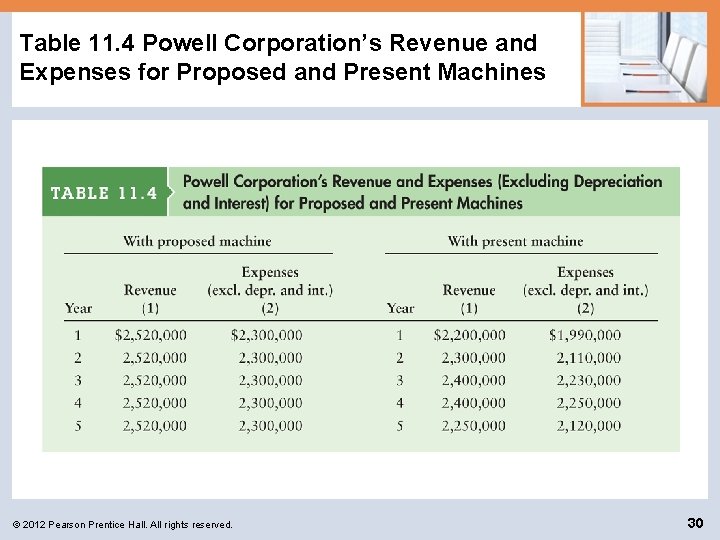Select present machine year 1 expenses '$1,990,000'
The image size is (720, 540).
coord(585,335)
